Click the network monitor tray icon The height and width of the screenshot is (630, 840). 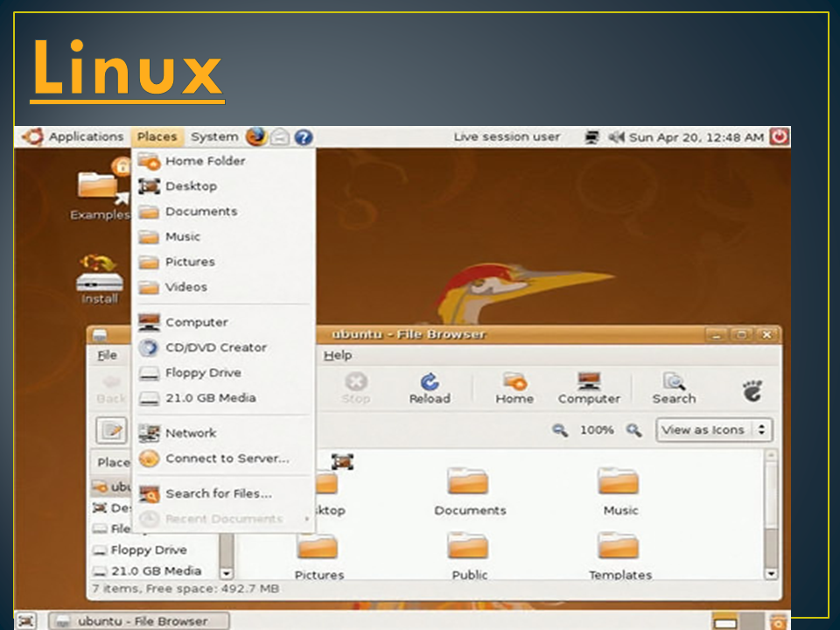[x=591, y=137]
